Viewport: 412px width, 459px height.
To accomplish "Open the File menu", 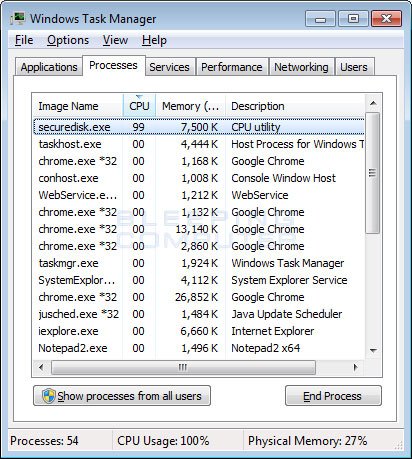I will click(x=24, y=40).
